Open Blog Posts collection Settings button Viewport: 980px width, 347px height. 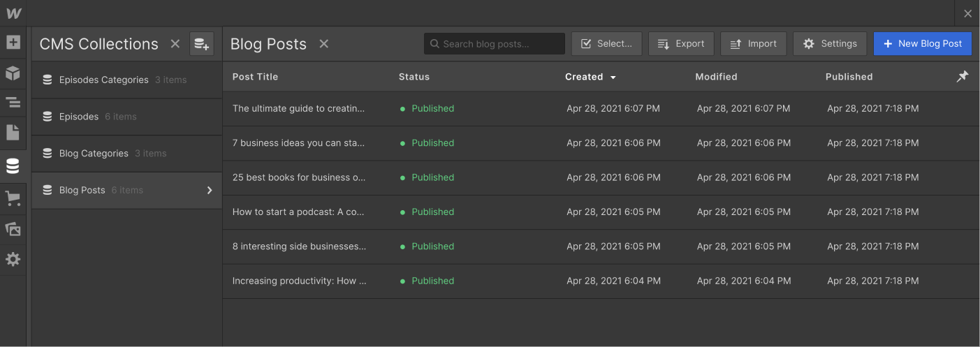pos(830,43)
